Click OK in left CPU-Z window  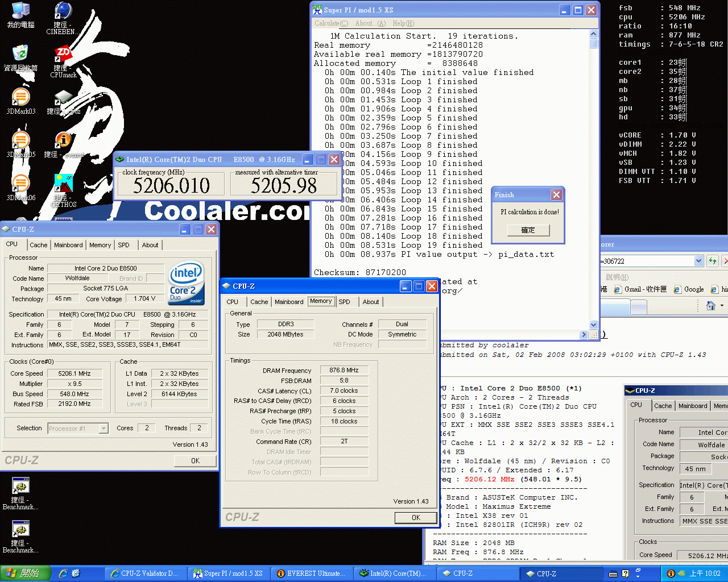[195, 461]
